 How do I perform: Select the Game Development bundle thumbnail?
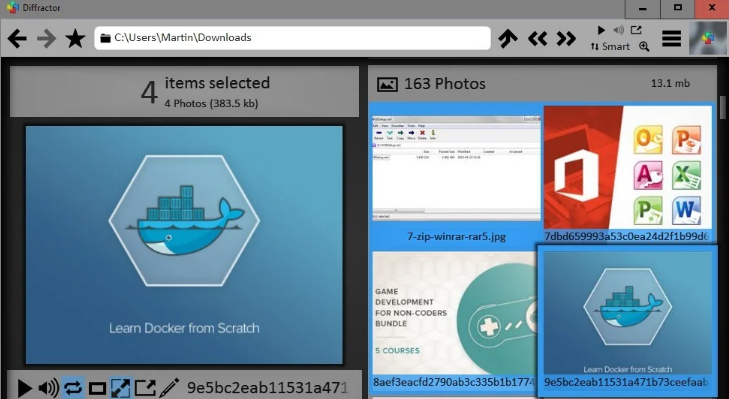454,313
